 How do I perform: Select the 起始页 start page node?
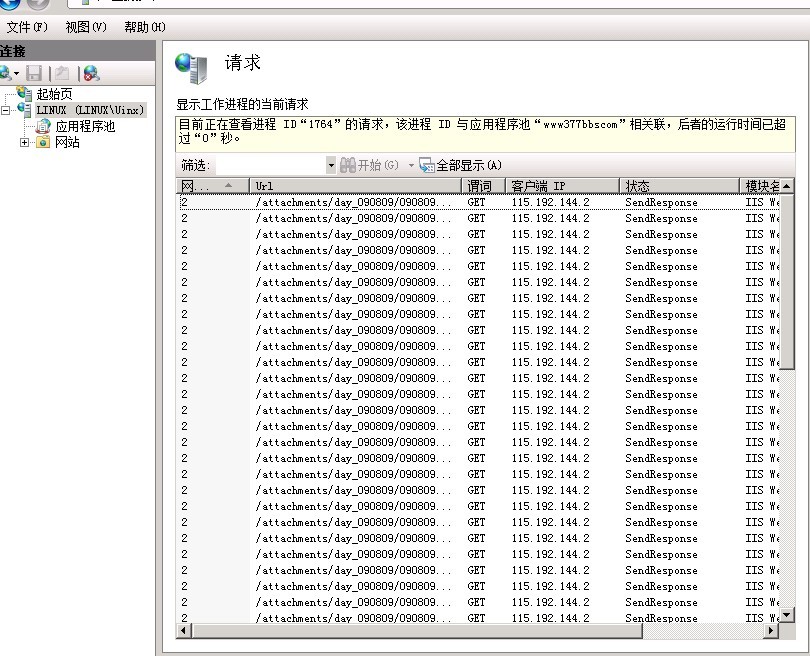pyautogui.click(x=53, y=94)
